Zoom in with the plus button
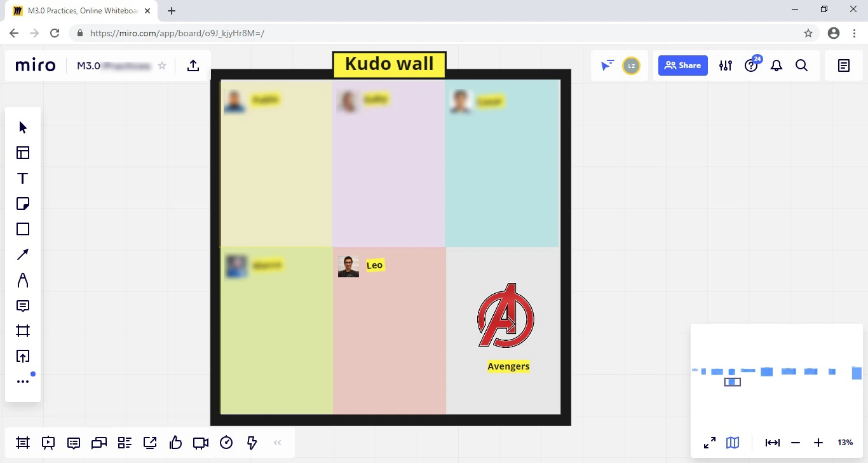 click(x=818, y=443)
